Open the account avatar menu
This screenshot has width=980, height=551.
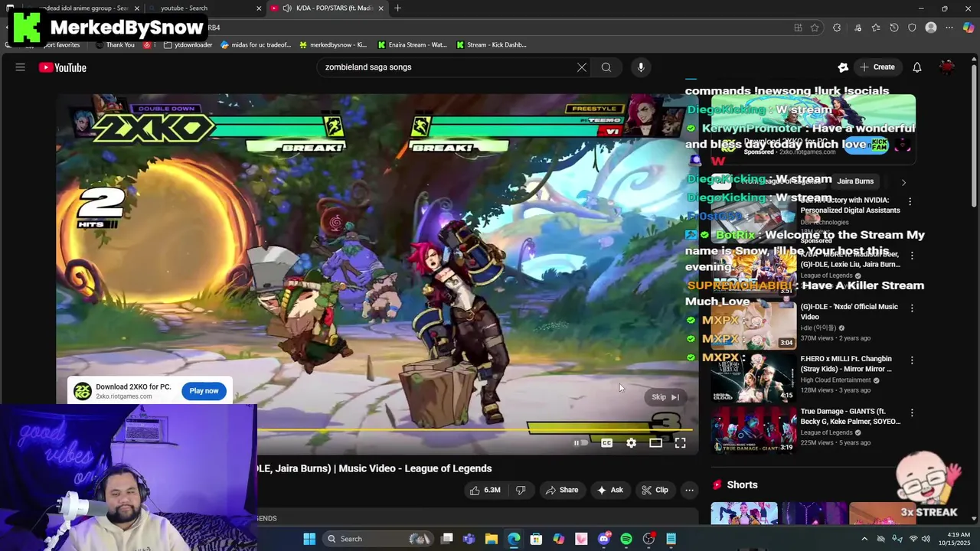[x=947, y=67]
